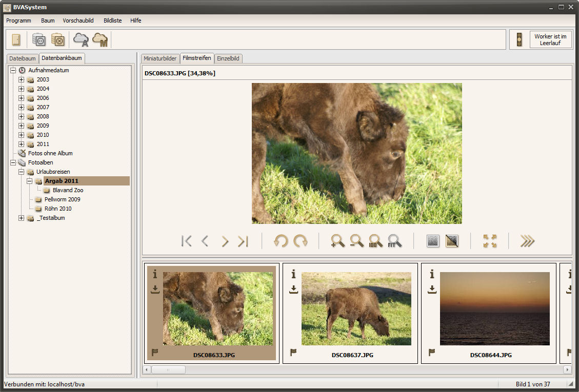
Task: Download DSC08644.JPG via its arrow icon
Action: point(432,290)
